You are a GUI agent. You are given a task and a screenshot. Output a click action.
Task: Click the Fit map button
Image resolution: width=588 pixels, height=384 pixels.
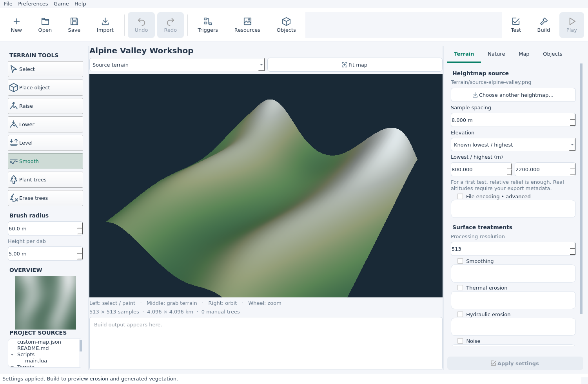(355, 65)
